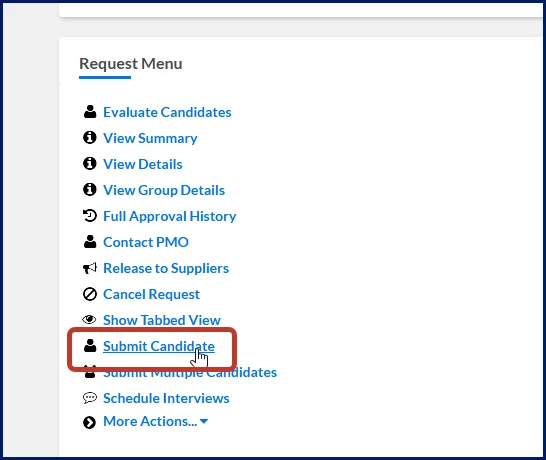Choose Show Tabbed View option

162,320
